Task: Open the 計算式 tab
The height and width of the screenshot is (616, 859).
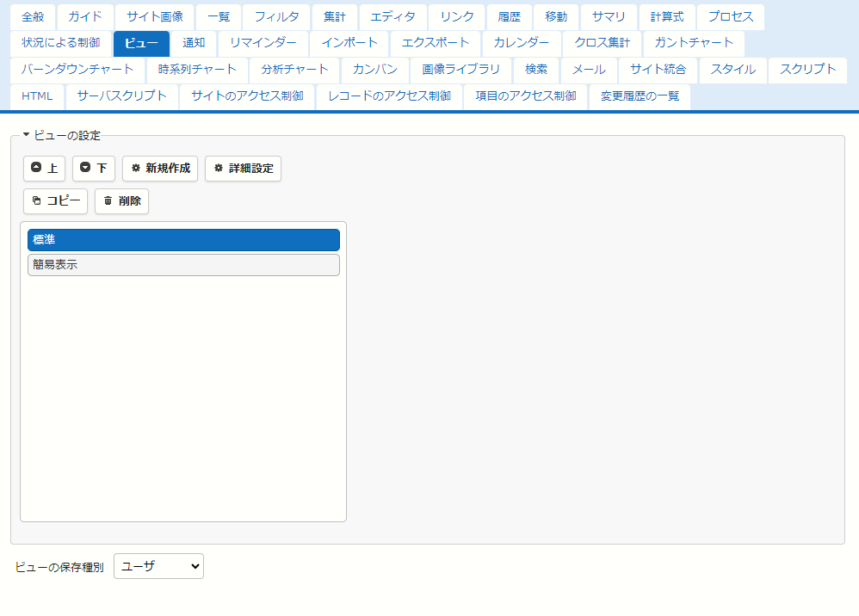Action: [667, 17]
